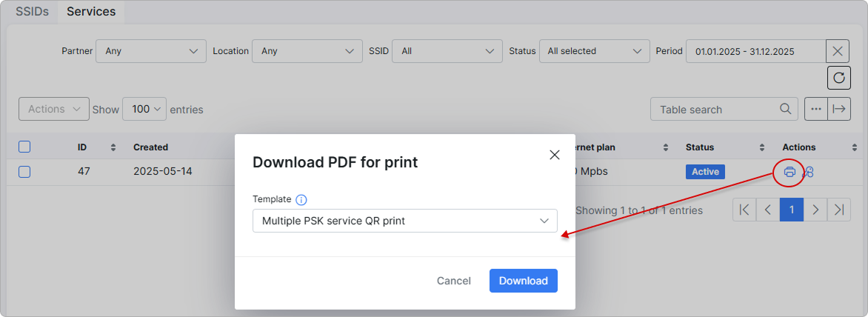Open the Template dropdown in dialog

(x=405, y=221)
